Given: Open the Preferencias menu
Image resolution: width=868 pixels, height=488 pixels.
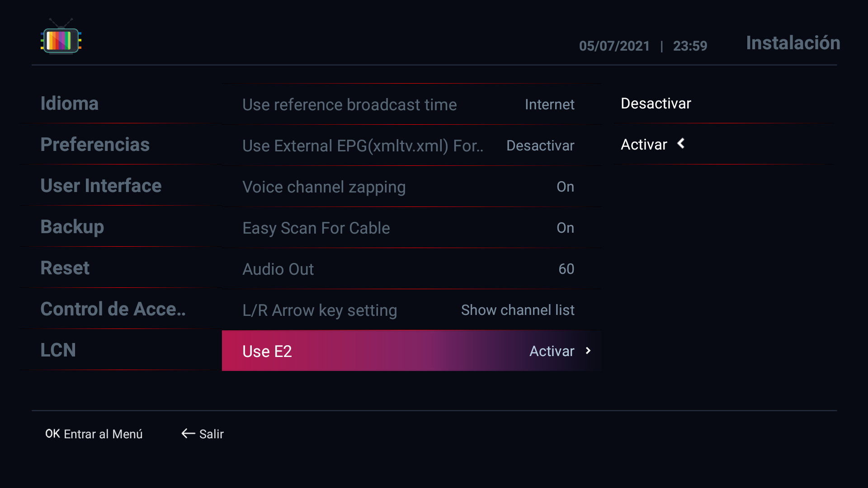Looking at the screenshot, I should click(x=95, y=145).
